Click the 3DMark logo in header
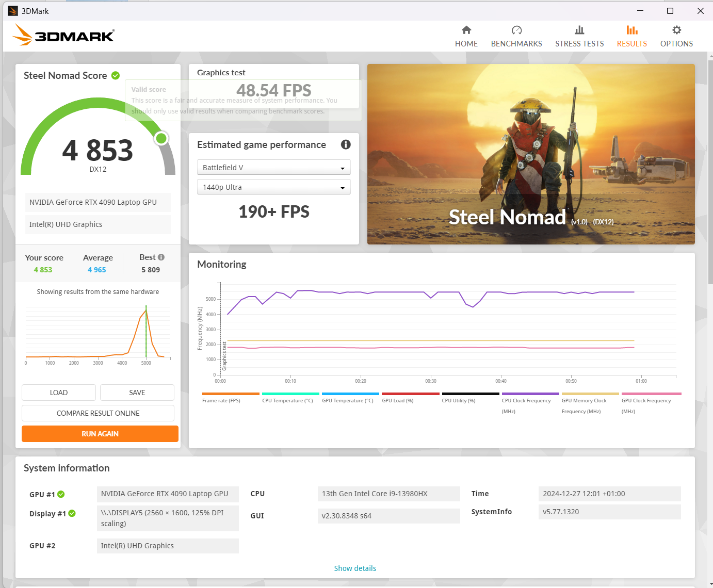Viewport: 713px width, 588px height. tap(63, 35)
